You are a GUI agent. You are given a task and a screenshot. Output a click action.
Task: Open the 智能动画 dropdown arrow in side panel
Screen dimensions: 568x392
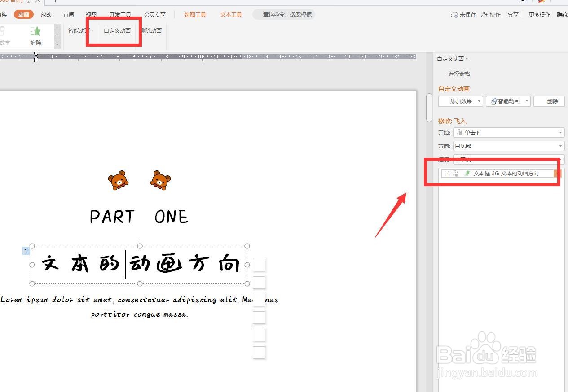[x=527, y=101]
